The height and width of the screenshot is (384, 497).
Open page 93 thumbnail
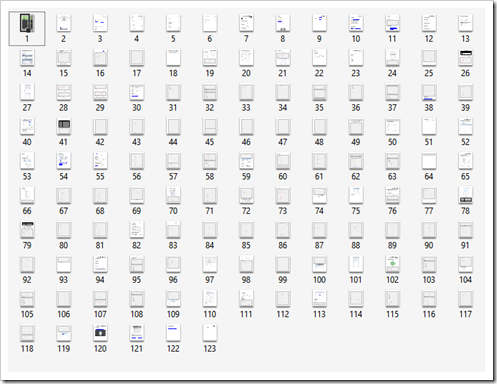tap(63, 264)
